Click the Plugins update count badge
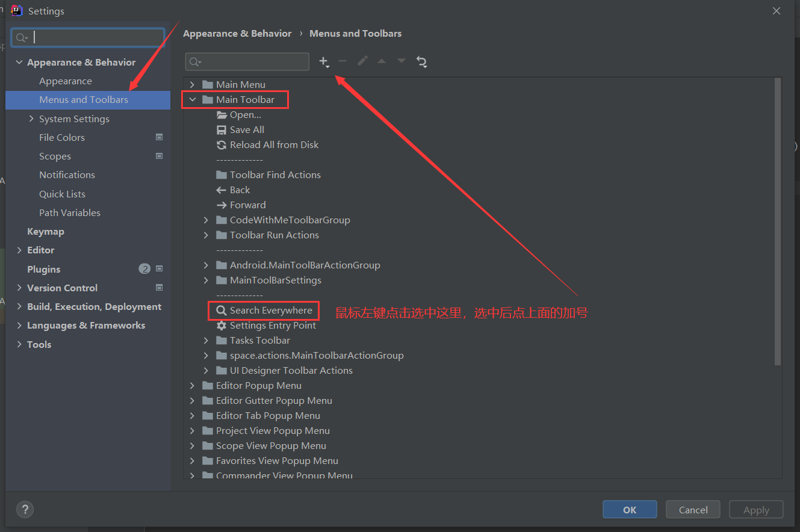The width and height of the screenshot is (800, 532). 144,269
